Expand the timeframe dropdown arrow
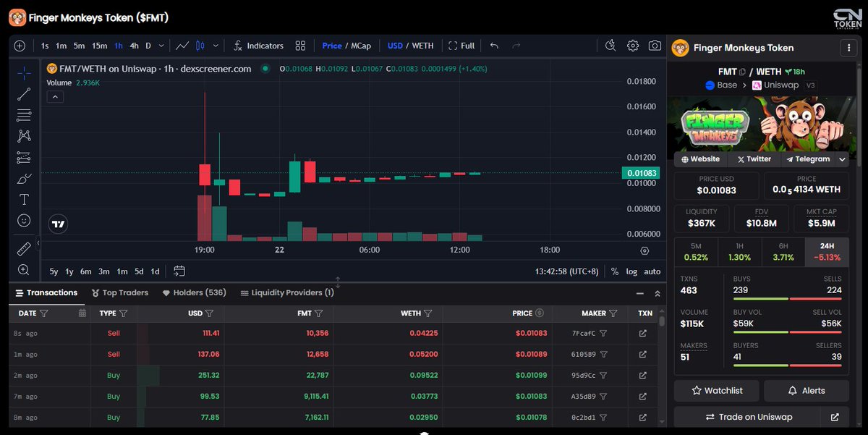 pyautogui.click(x=161, y=46)
